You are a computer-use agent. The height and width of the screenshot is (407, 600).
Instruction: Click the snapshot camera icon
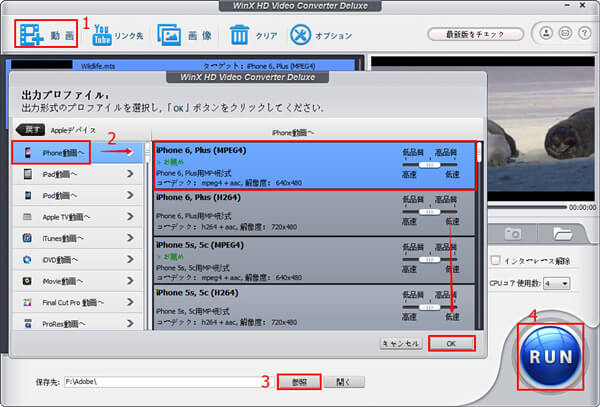pyautogui.click(x=515, y=232)
